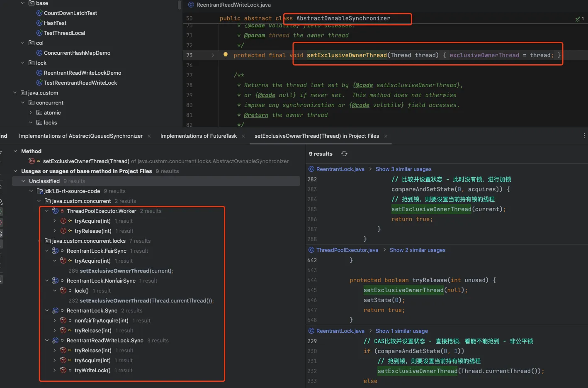Click the tryAcquire(int) method icon under ReentrantReadWriteLock.Sync
The width and height of the screenshot is (588, 388).
tap(63, 360)
